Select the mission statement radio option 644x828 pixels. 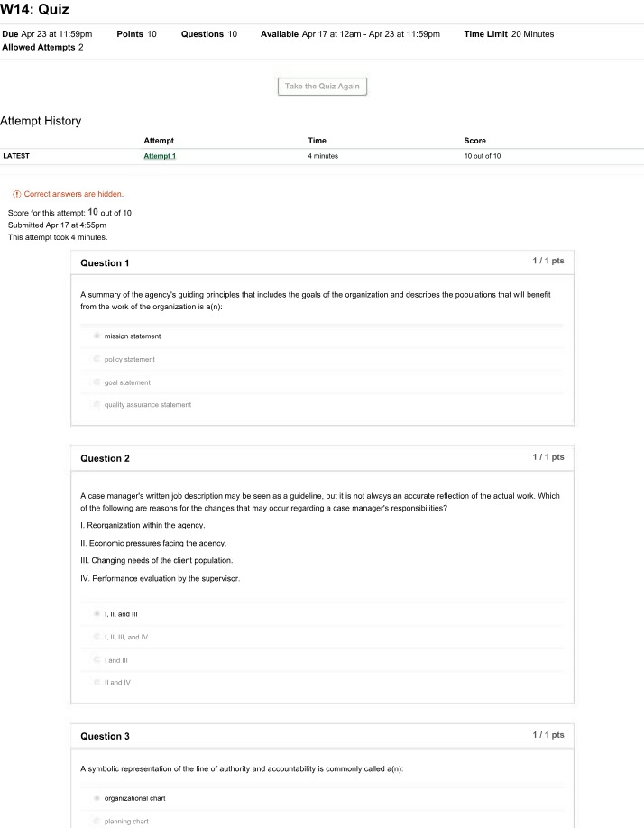click(97, 336)
